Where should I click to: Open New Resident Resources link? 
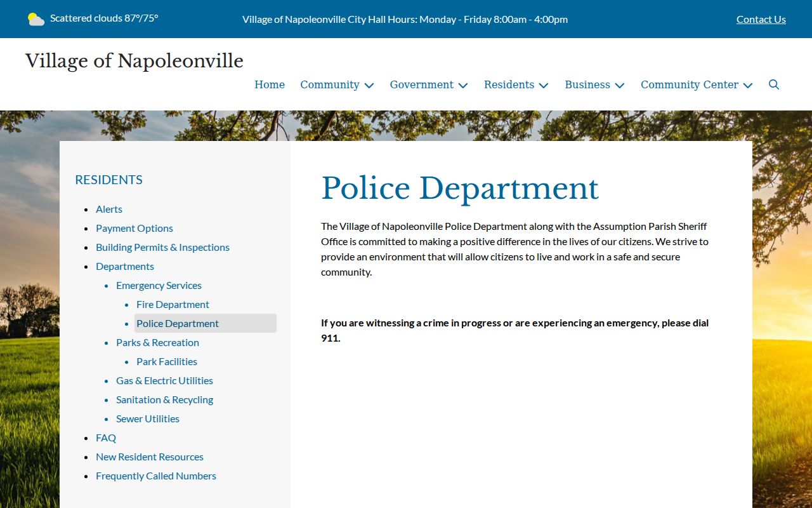click(x=150, y=457)
